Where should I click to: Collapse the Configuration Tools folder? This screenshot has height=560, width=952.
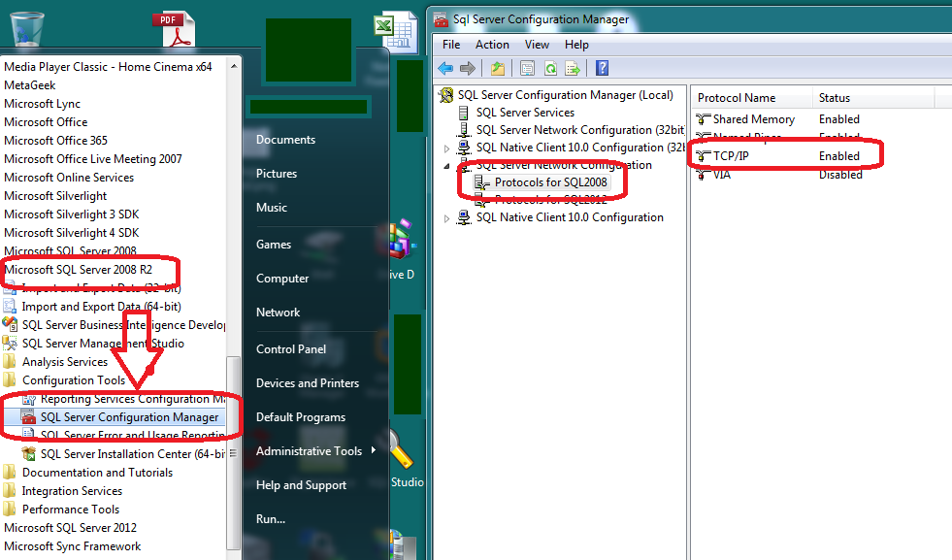pos(74,380)
